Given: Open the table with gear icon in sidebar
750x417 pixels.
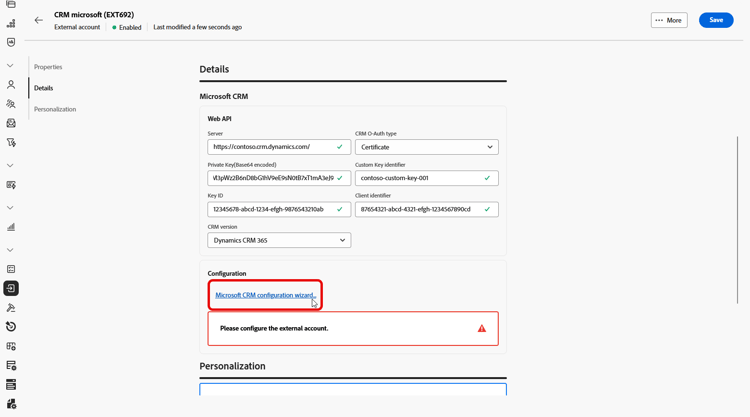Looking at the screenshot, I should (x=11, y=365).
